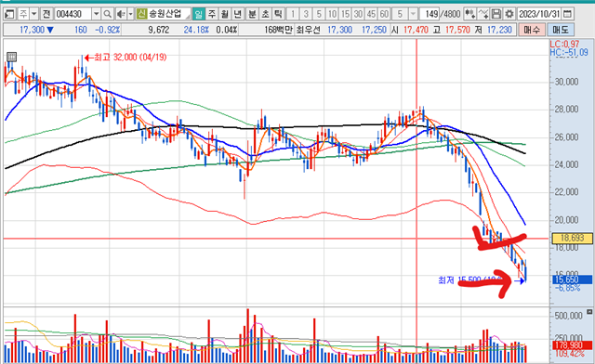Save chart with the floppy disk icon
This screenshot has width=595, height=364.
tap(496, 15)
